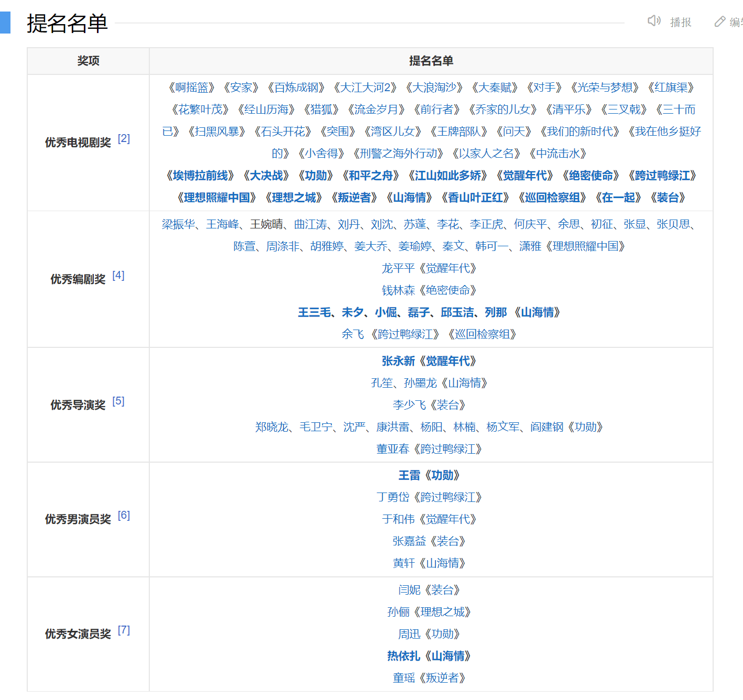
Task: Click 李少飞《装台》 director entry
Action: 429,405
